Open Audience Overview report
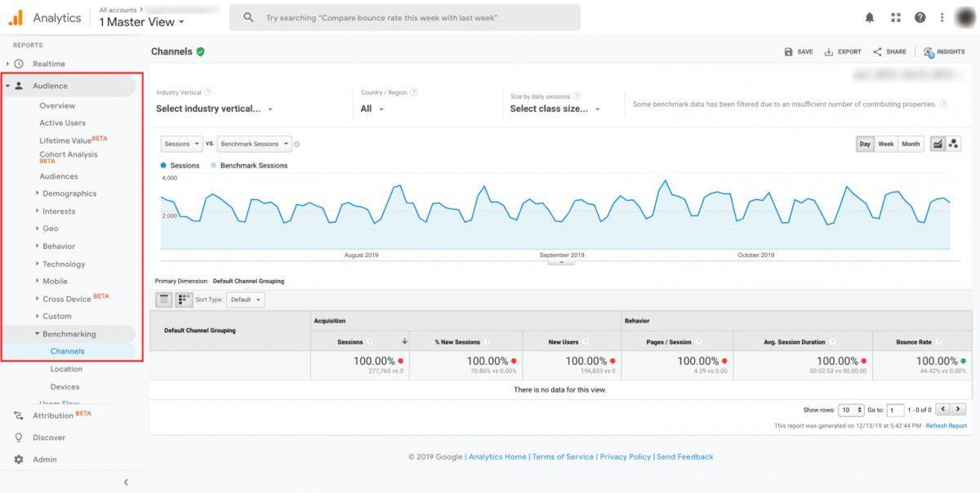Screen dimensions: 980x493 57,105
